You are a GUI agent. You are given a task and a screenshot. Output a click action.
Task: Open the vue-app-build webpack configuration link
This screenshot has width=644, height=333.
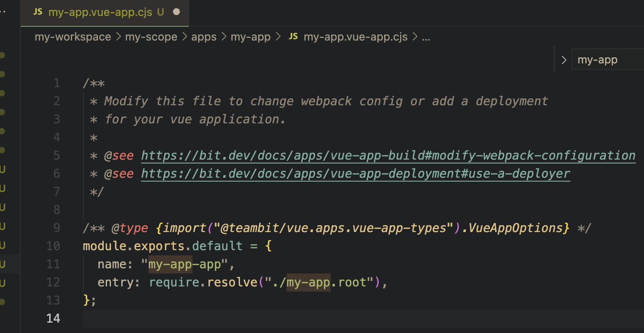pyautogui.click(x=388, y=155)
